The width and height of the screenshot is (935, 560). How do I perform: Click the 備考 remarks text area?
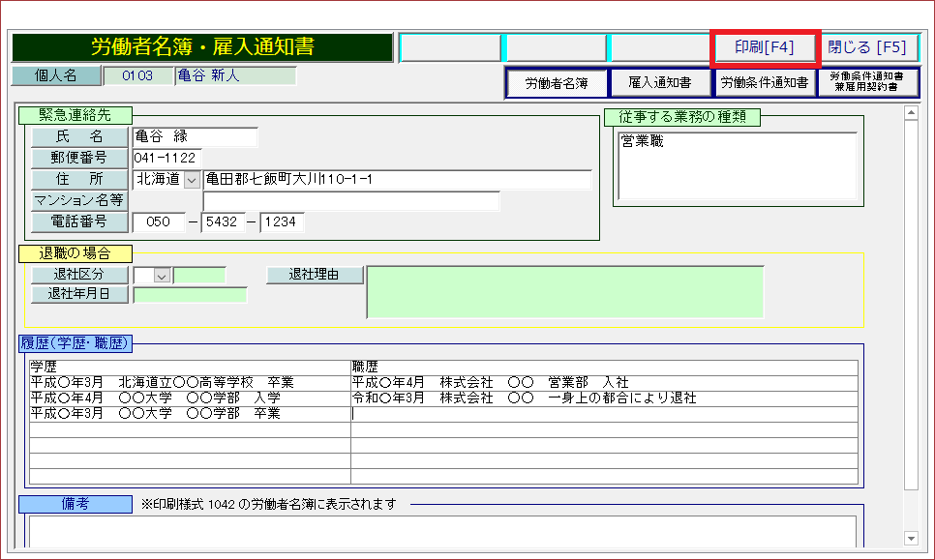[441, 531]
